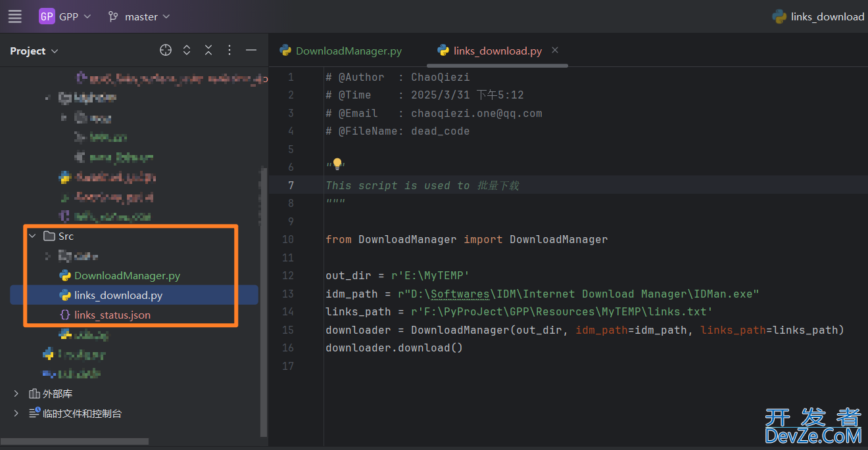Click the Select Opened File crosshair icon
868x450 pixels.
coord(166,50)
